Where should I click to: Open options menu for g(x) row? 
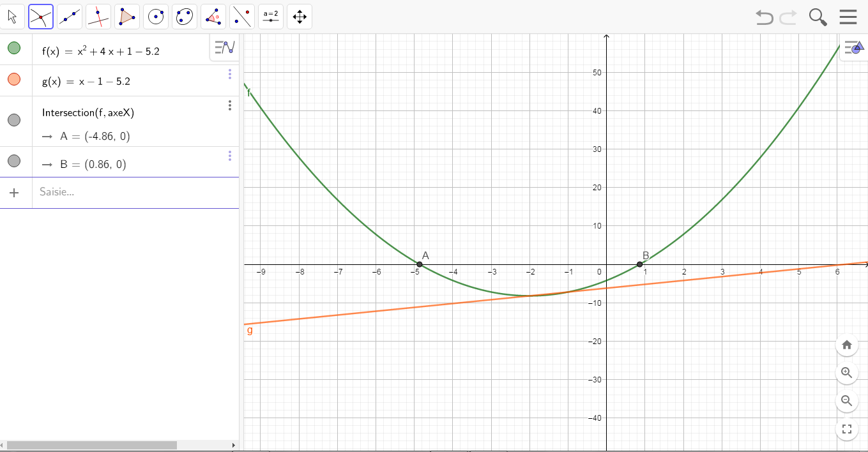pos(230,75)
